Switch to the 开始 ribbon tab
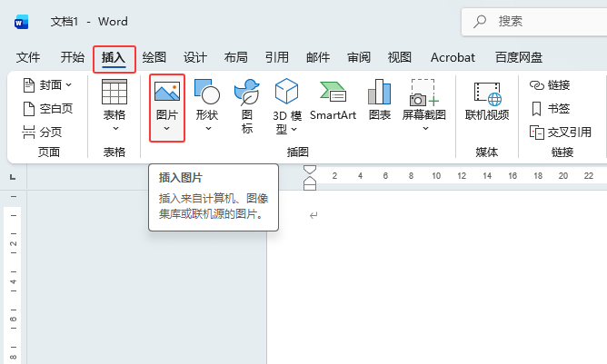The image size is (607, 364). pos(72,57)
